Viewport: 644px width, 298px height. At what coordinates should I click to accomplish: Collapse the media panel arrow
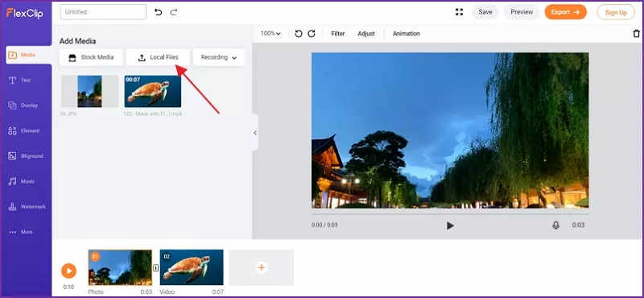click(255, 133)
